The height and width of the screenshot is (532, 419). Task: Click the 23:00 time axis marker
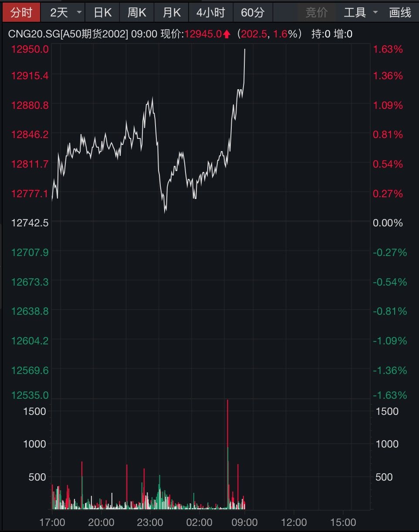150,522
